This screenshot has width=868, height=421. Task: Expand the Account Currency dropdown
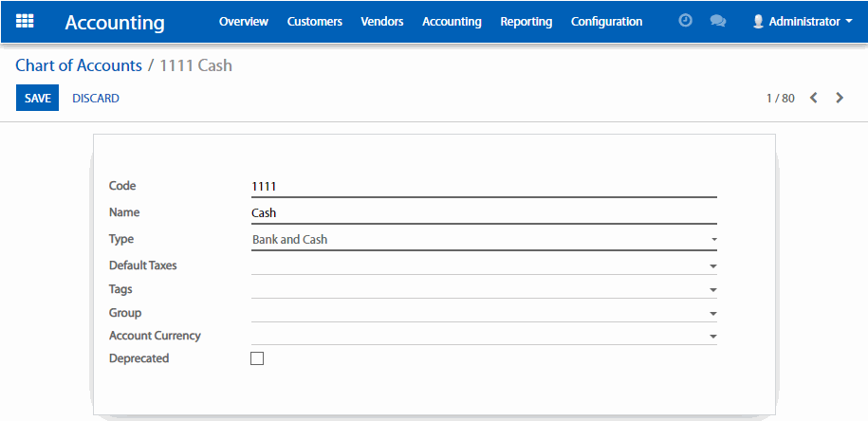coord(713,337)
